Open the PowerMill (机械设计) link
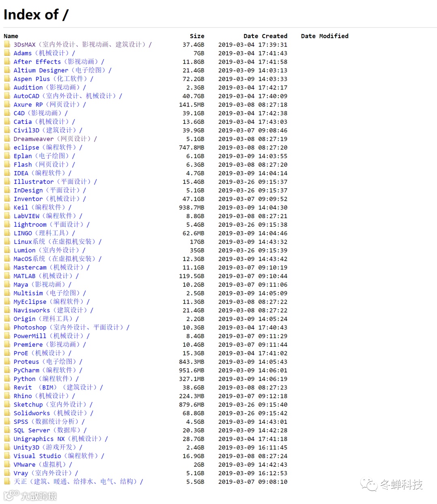The height and width of the screenshot is (504, 437). (x=51, y=336)
